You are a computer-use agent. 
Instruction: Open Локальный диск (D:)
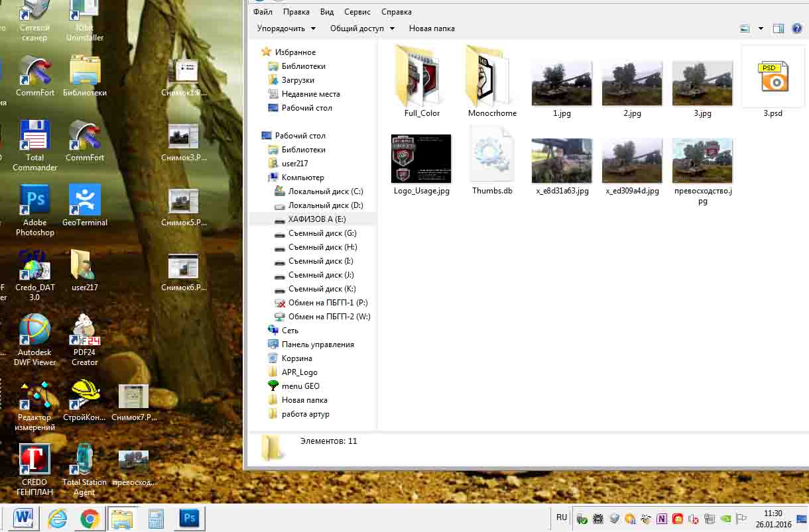(326, 205)
